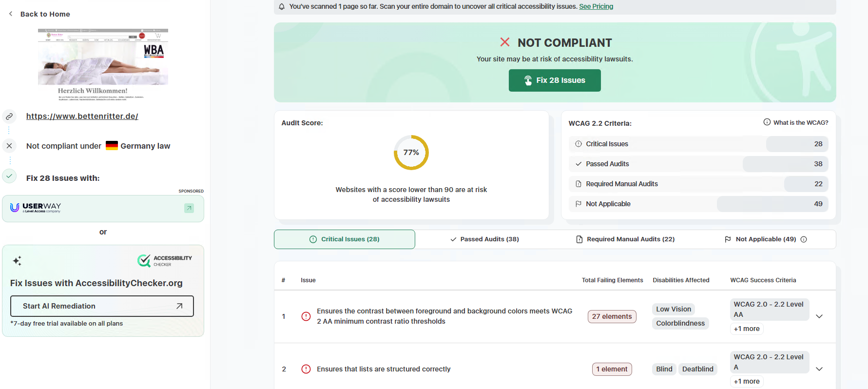This screenshot has height=389, width=868.
Task: Expand the contrast issue row chevron
Action: [819, 316]
